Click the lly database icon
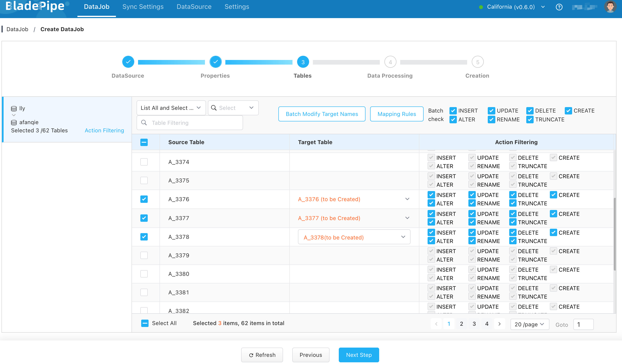The image size is (622, 364). (14, 109)
